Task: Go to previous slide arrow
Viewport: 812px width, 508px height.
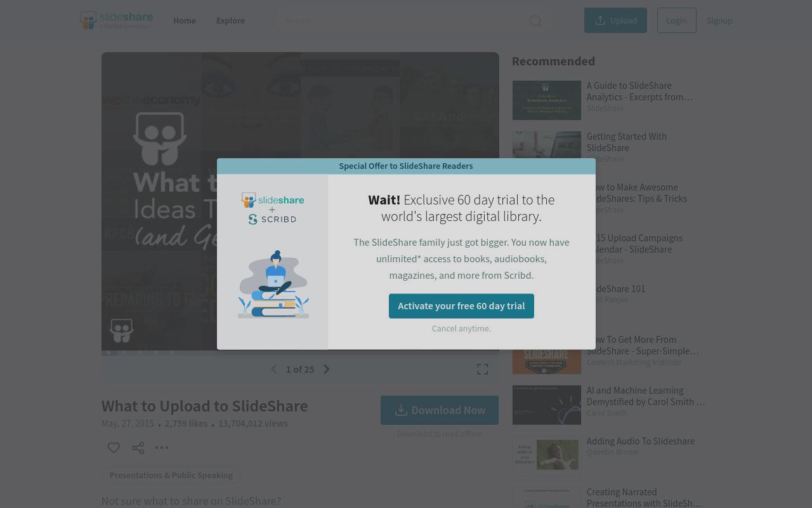Action: [274, 369]
